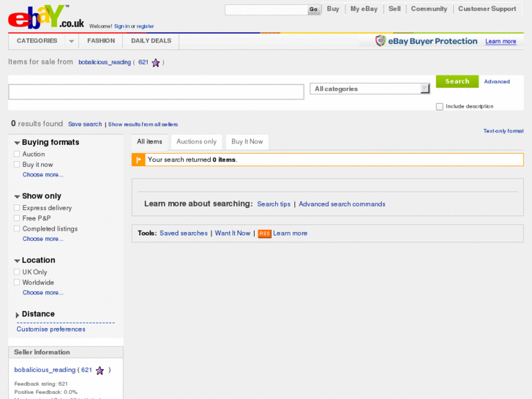The image size is (532, 399).
Task: Show results from all sellers
Action: click(x=143, y=124)
